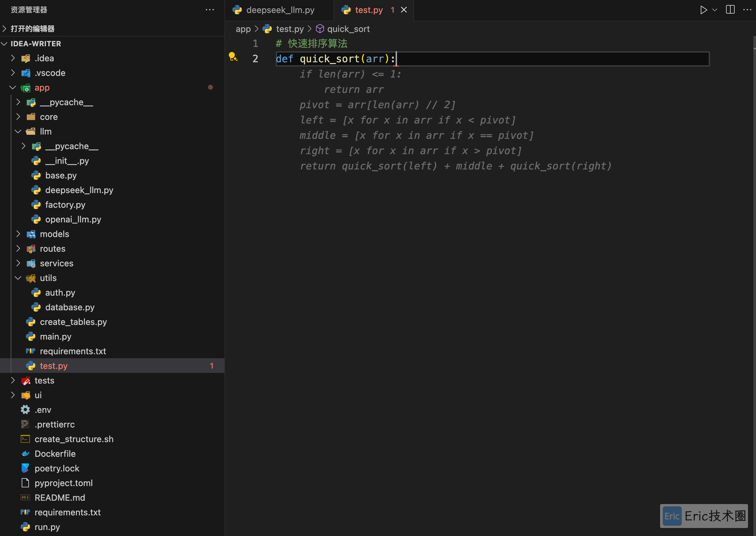Click line number 1 in the gutter

pos(255,44)
